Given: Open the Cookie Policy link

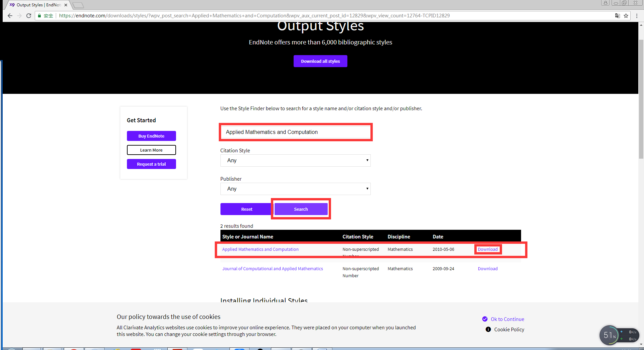Looking at the screenshot, I should tap(505, 329).
